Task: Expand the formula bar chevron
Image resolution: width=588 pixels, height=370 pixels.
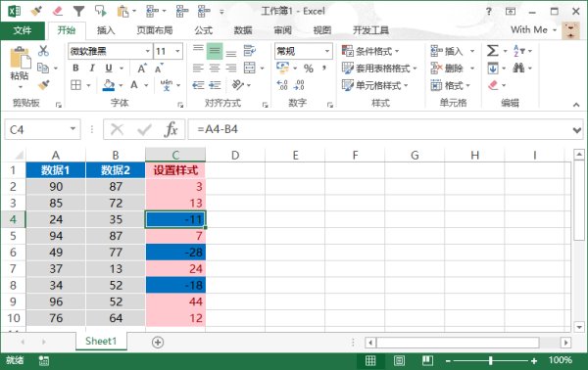Action: (x=577, y=130)
